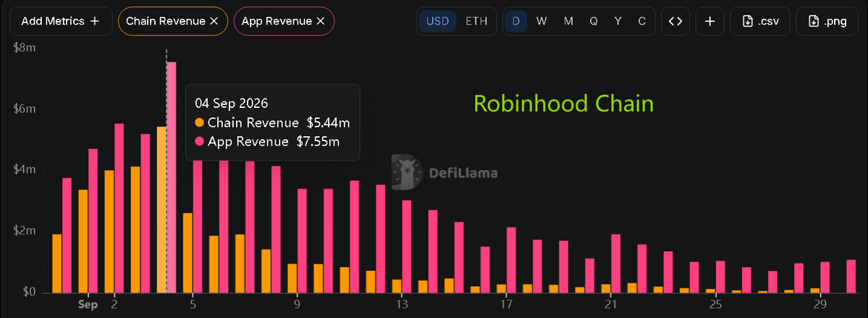Switch denomination to USD
This screenshot has width=868, height=318.
437,21
